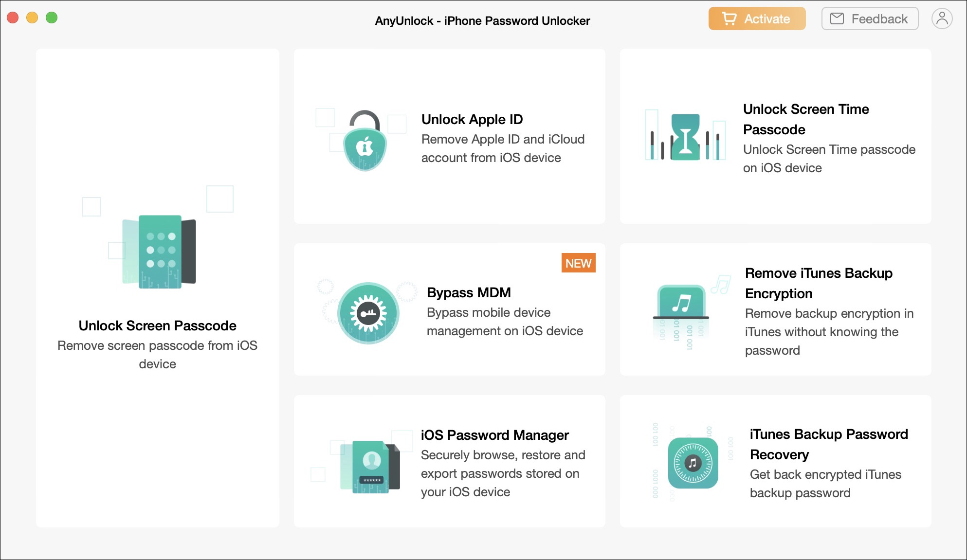Click the NEW badge on Bypass MDM

(x=578, y=263)
